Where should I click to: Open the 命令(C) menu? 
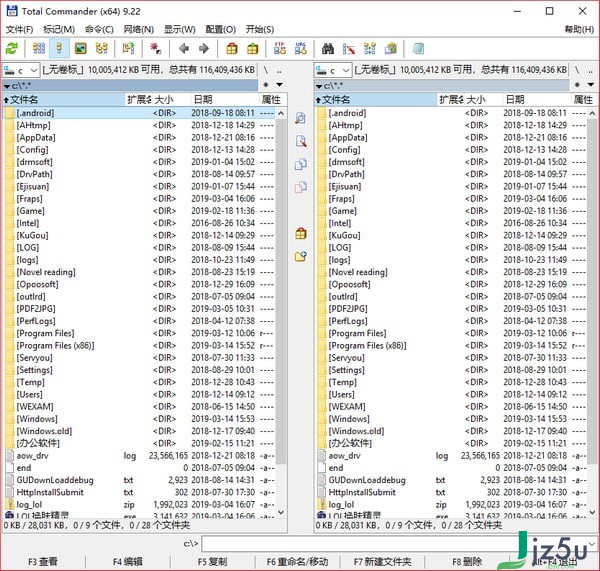[x=99, y=29]
